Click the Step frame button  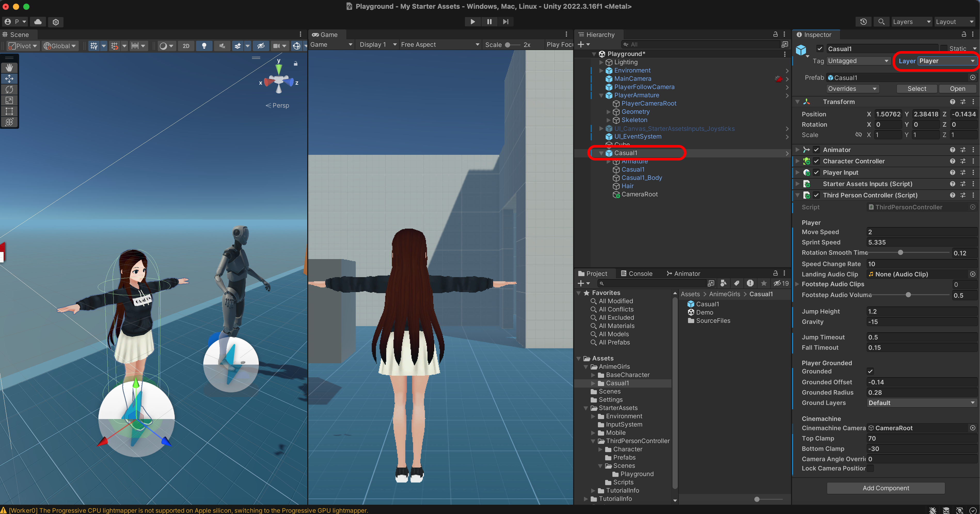pos(505,22)
